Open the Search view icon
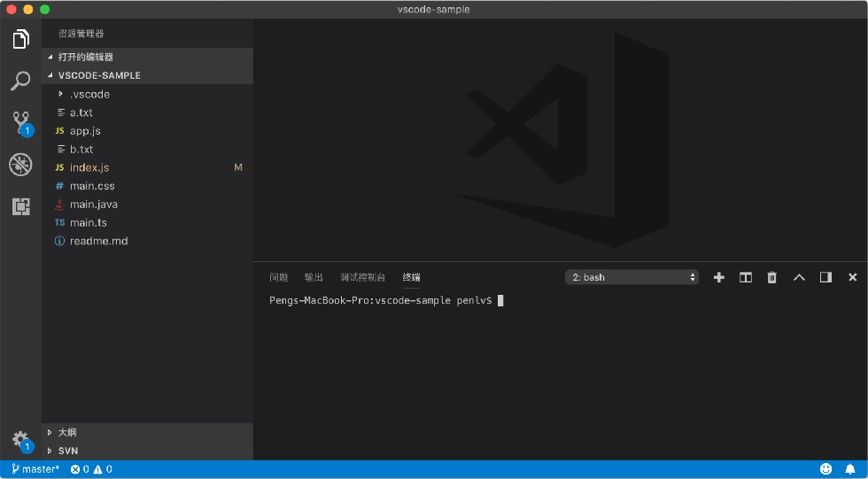The height and width of the screenshot is (479, 868). tap(20, 81)
